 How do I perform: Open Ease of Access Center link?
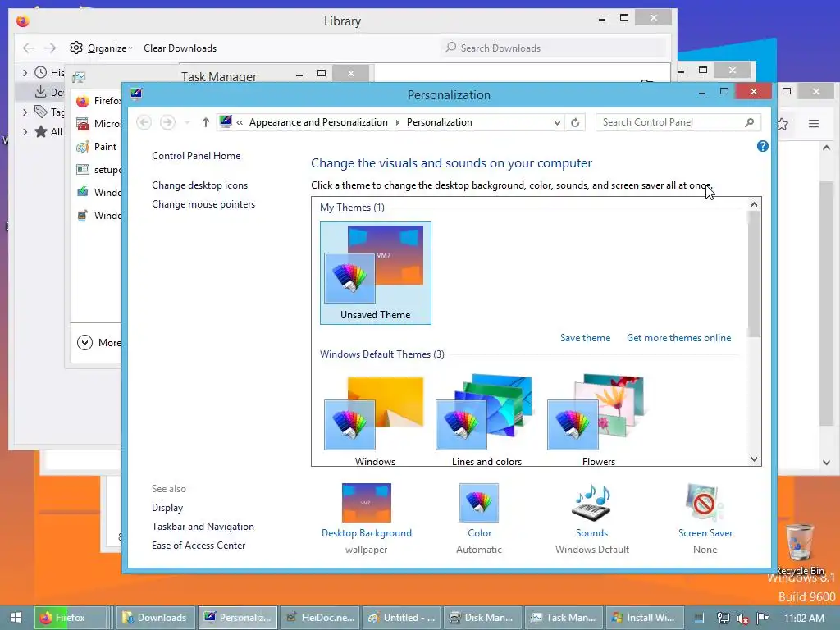tap(199, 546)
